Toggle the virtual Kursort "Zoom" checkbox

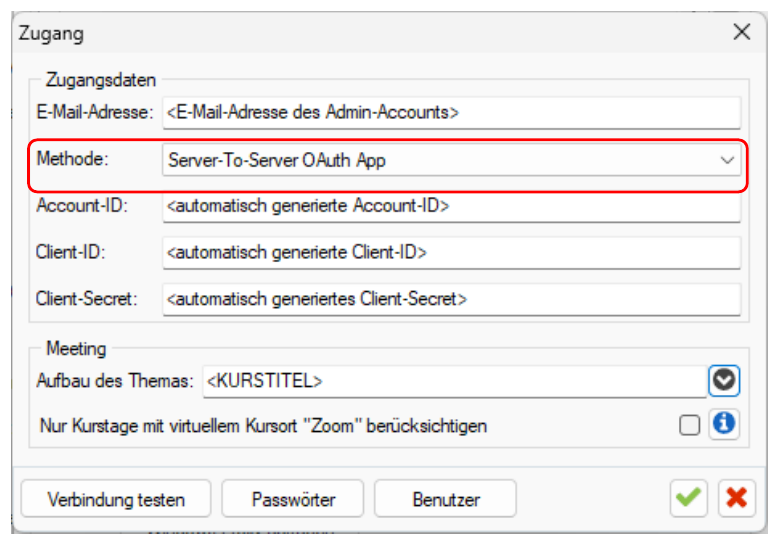point(689,425)
